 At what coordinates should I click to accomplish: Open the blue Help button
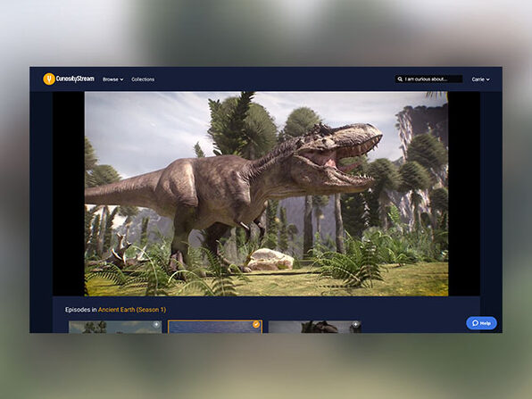coord(481,323)
